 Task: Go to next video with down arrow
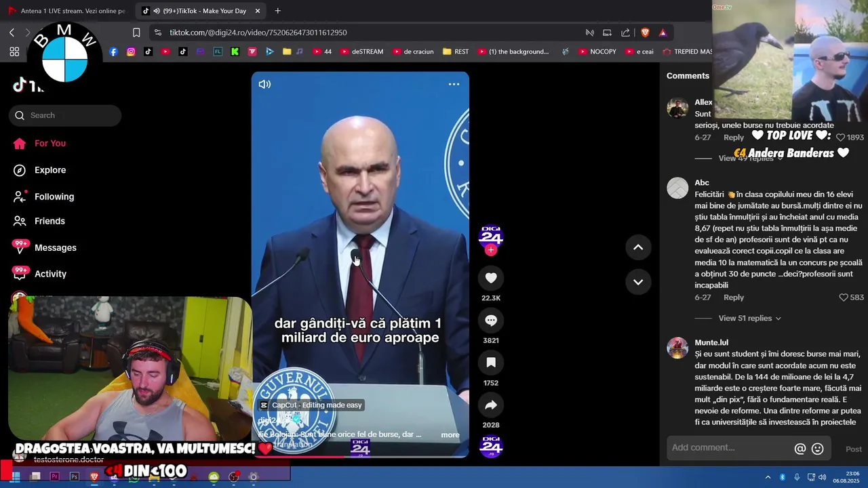tap(638, 282)
